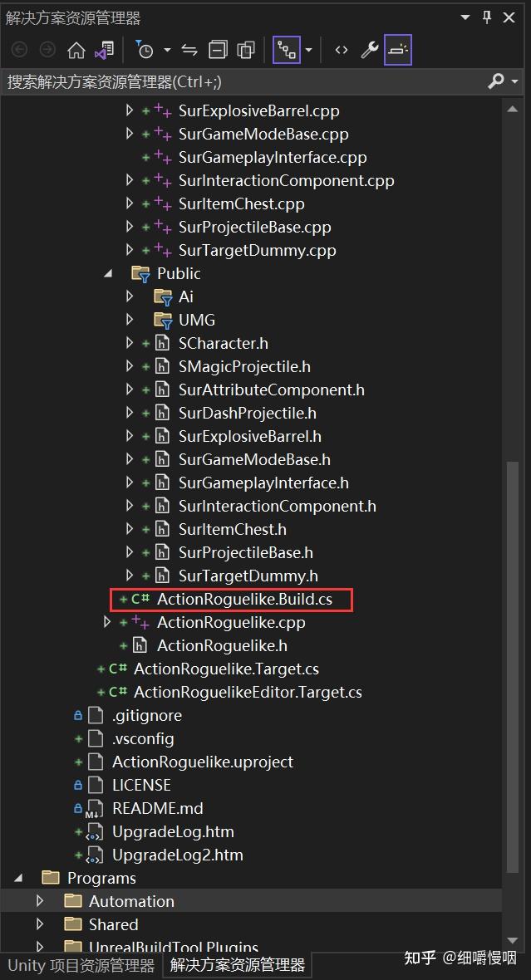Expand the SCharacter.h node
The height and width of the screenshot is (980, 531).
[130, 343]
